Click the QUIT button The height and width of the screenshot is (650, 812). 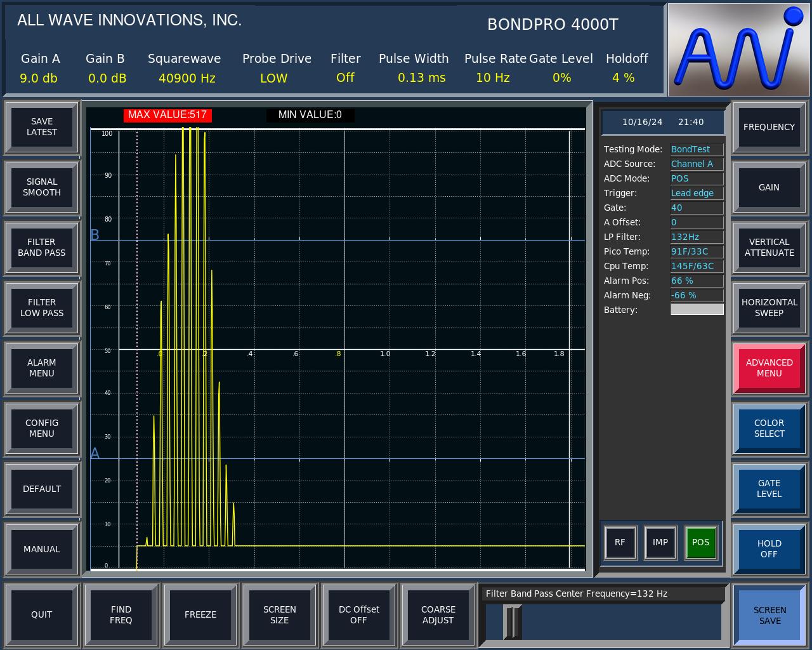pyautogui.click(x=42, y=614)
